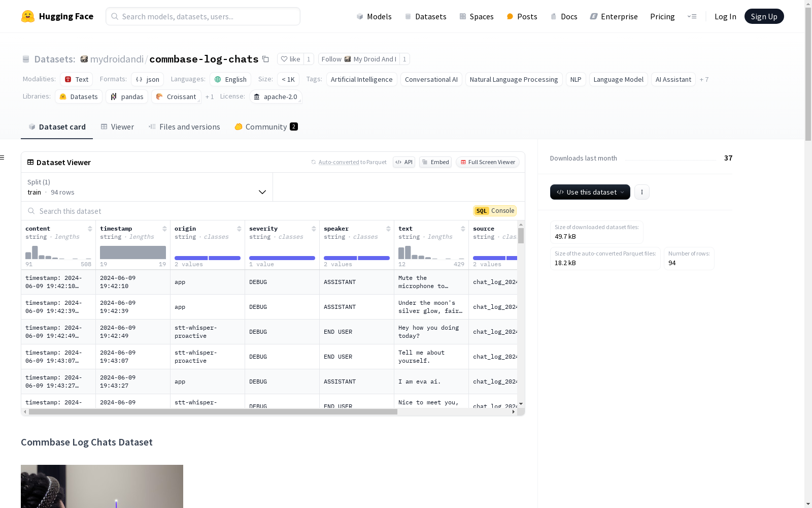Follow My Droid And I

[359, 59]
